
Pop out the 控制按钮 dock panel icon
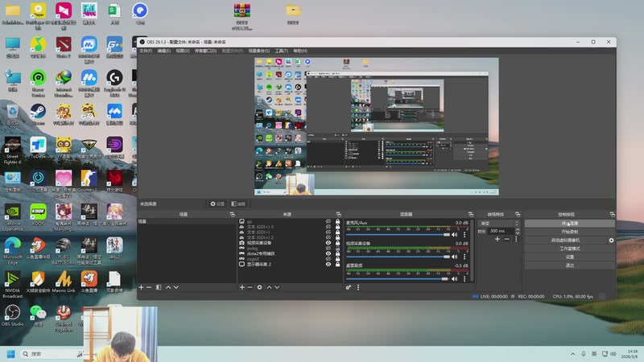(x=612, y=215)
